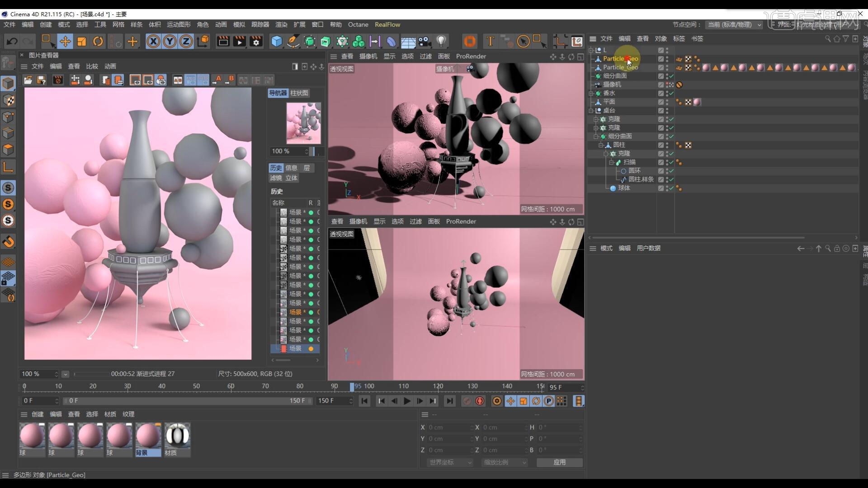Screen dimensions: 868x488
Task: Click the Use Axis tool icon
Action: pos(8,165)
